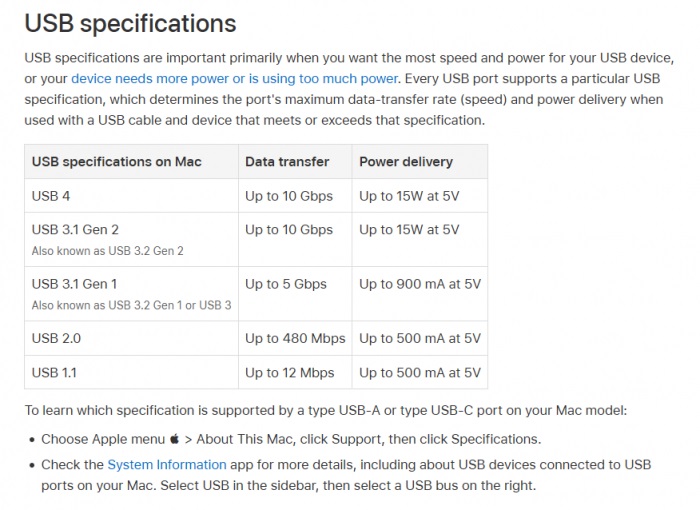Select the 'USB 4' table cell
The width and height of the screenshot is (700, 510).
coord(51,196)
